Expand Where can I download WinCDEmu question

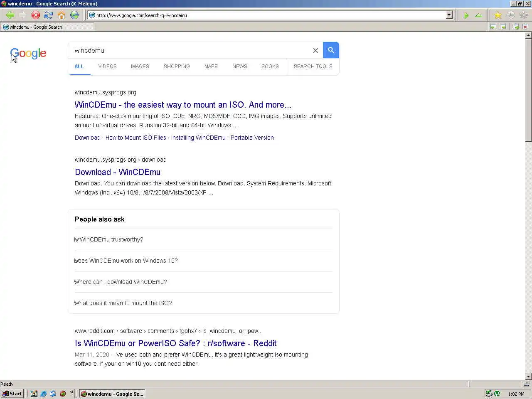click(204, 282)
